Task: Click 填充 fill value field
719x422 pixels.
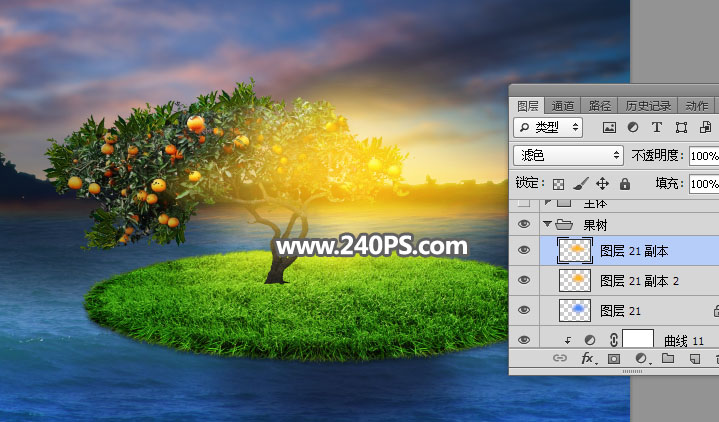Action: click(x=704, y=184)
